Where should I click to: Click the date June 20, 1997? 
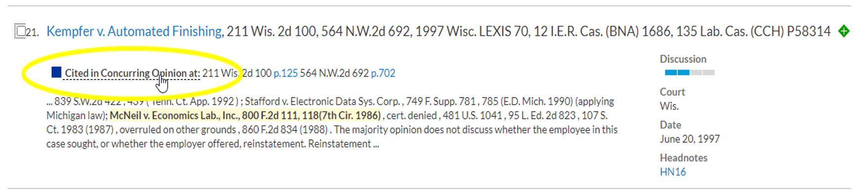pos(690,139)
